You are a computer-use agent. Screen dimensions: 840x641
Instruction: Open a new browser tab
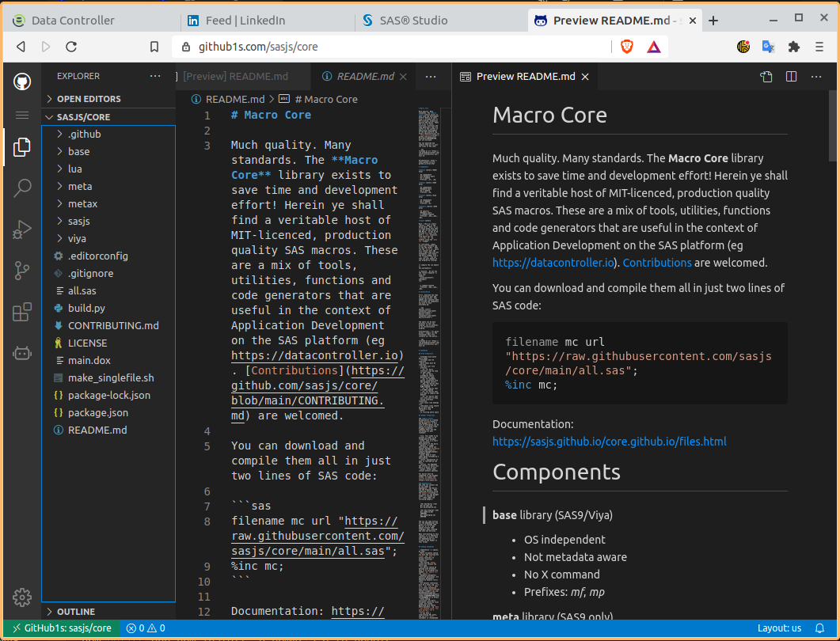point(713,21)
